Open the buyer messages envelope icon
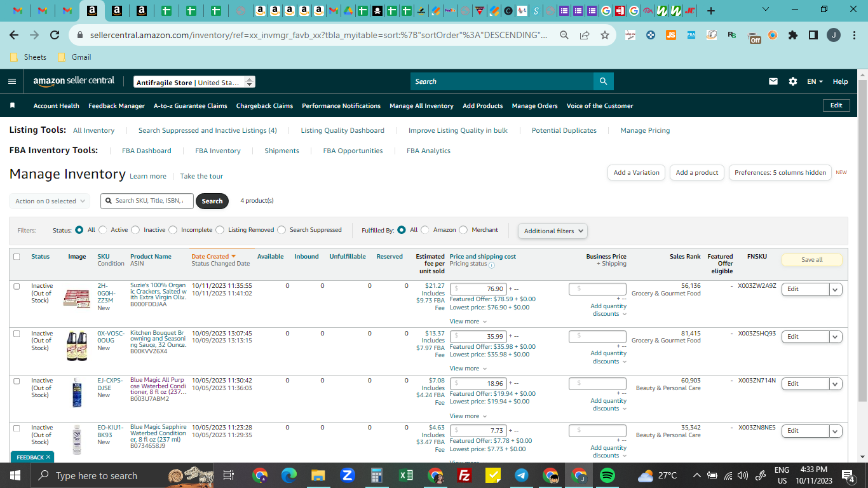This screenshot has width=868, height=488. [773, 81]
